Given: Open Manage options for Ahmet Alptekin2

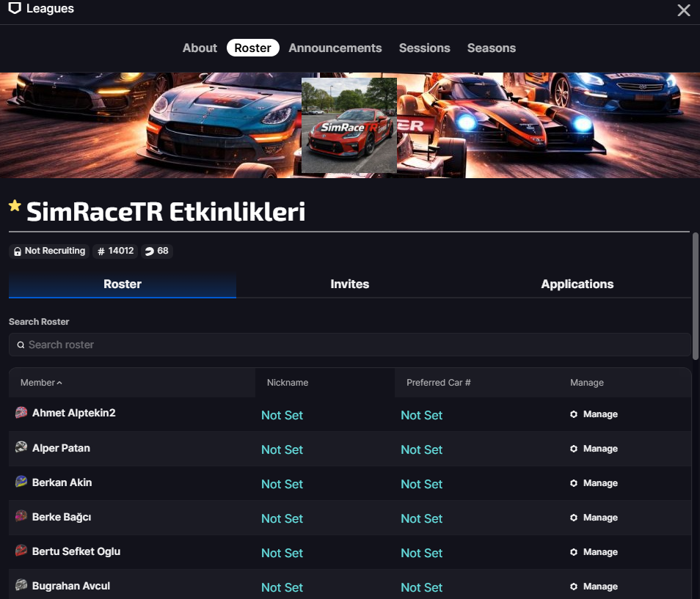Looking at the screenshot, I should point(594,414).
